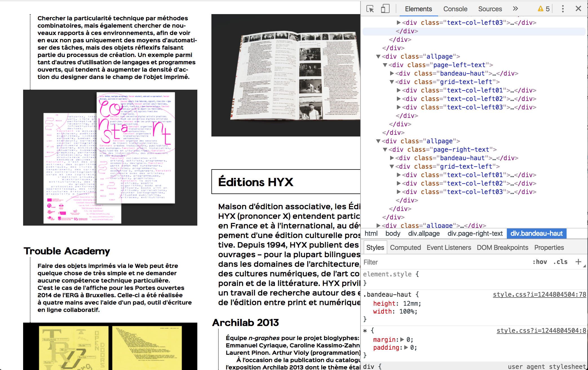
Task: Select div.page-right-text in breadcrumb
Action: point(475,234)
